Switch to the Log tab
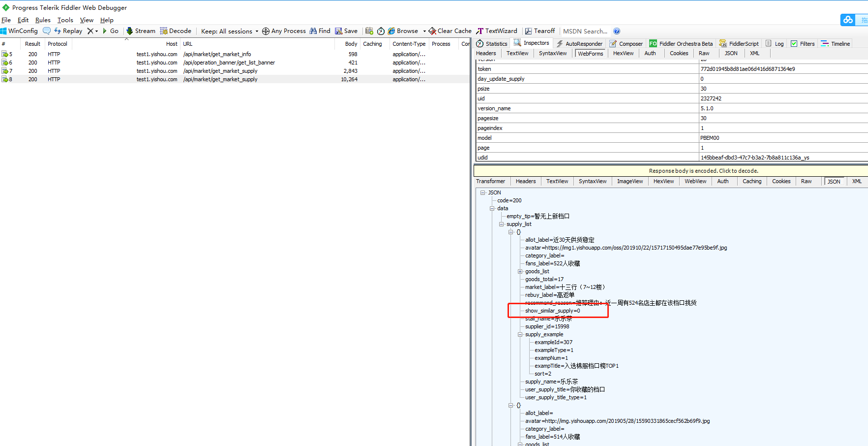Screen dimensions: 868x446 click(x=775, y=44)
